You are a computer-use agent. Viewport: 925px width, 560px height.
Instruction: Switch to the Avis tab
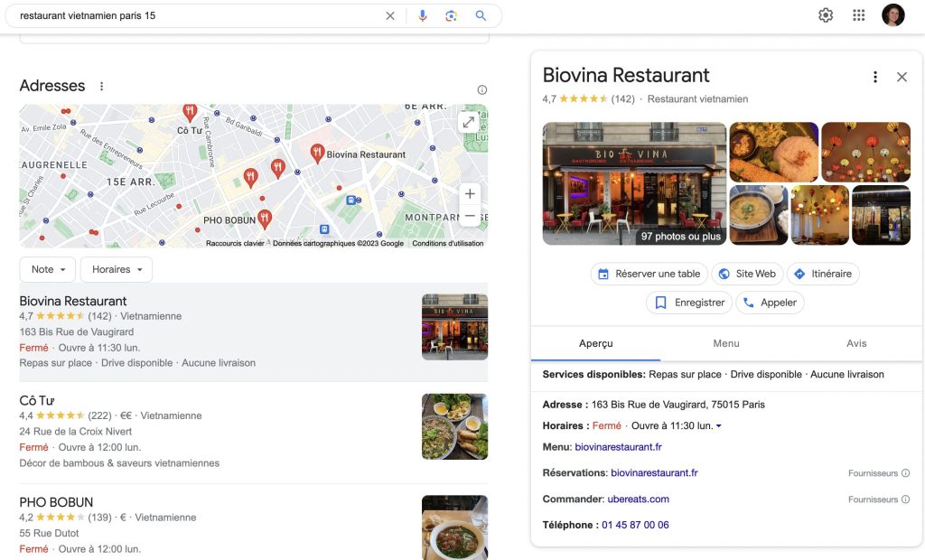[856, 343]
